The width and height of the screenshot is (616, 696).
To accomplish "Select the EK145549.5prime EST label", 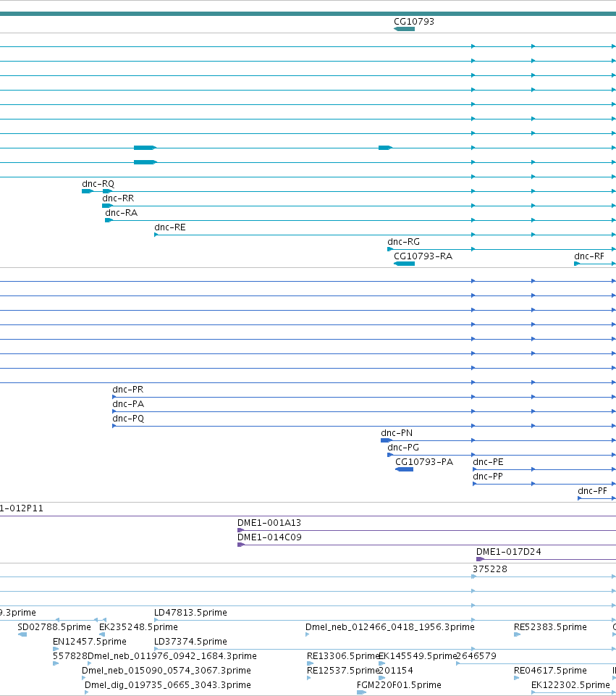I will click(x=418, y=656).
